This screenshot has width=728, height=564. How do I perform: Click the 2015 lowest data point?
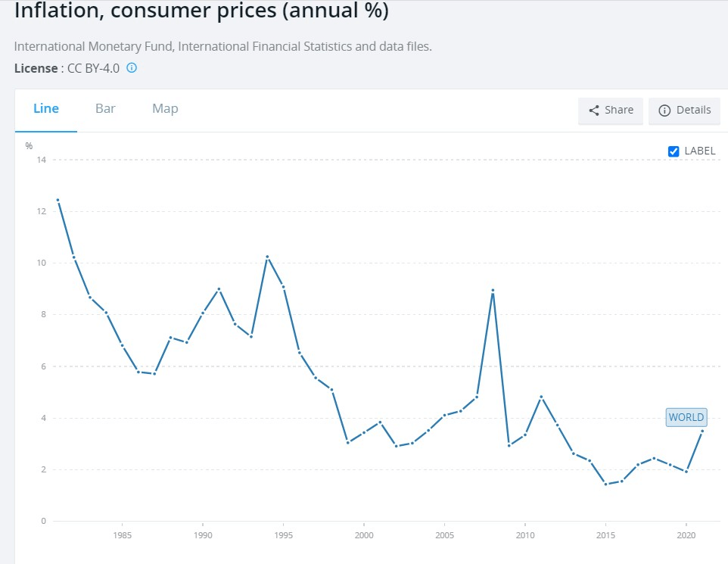click(605, 485)
